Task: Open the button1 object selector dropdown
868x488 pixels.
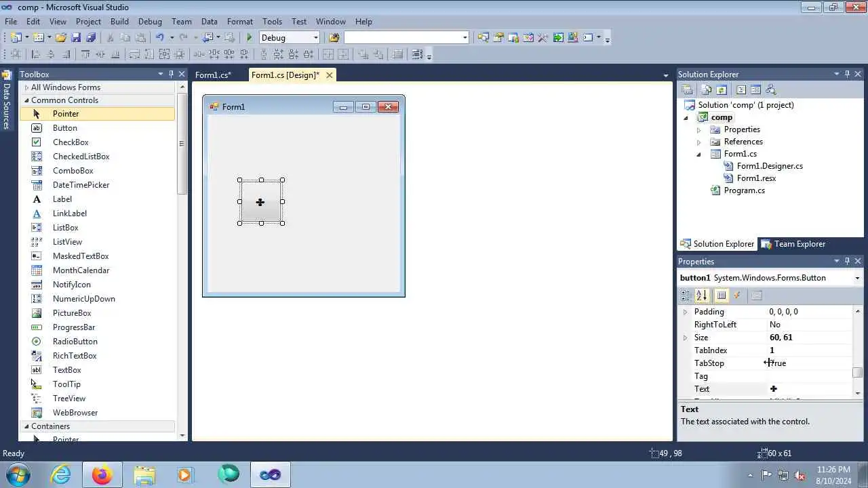Action: click(857, 278)
